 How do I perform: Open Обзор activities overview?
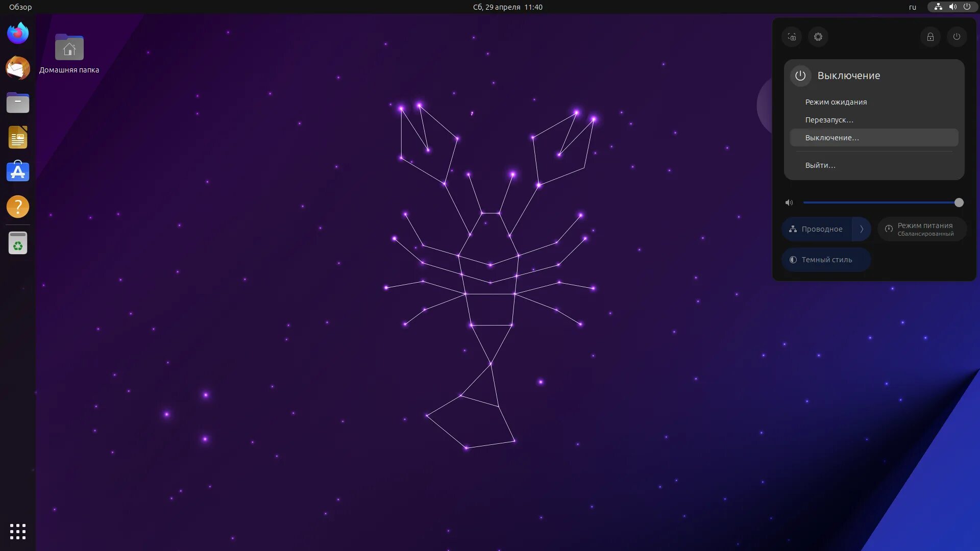click(x=20, y=7)
